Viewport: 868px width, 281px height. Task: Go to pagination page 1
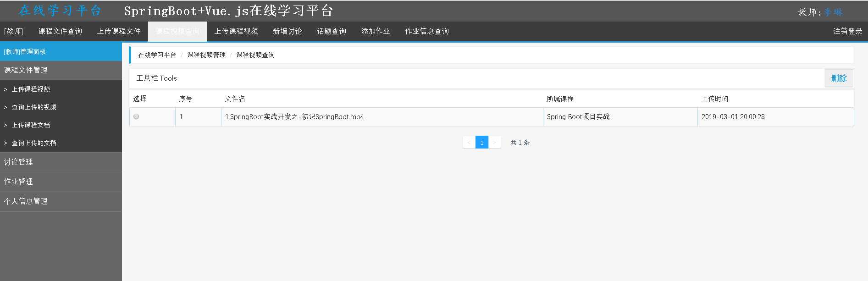pos(482,142)
